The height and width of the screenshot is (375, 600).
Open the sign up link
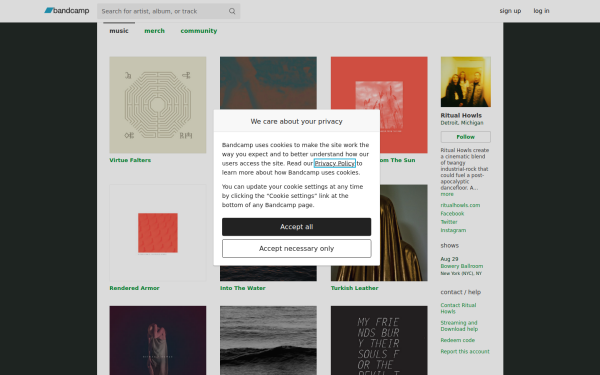(510, 11)
